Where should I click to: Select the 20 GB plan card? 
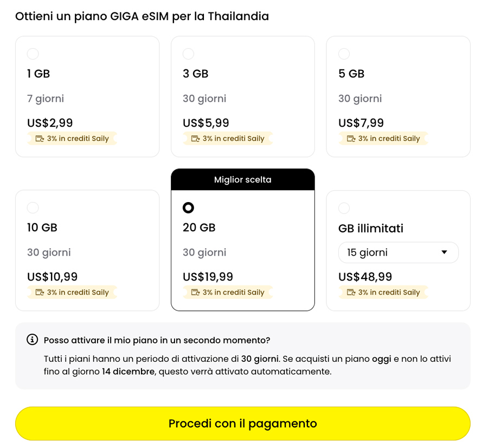click(x=242, y=241)
